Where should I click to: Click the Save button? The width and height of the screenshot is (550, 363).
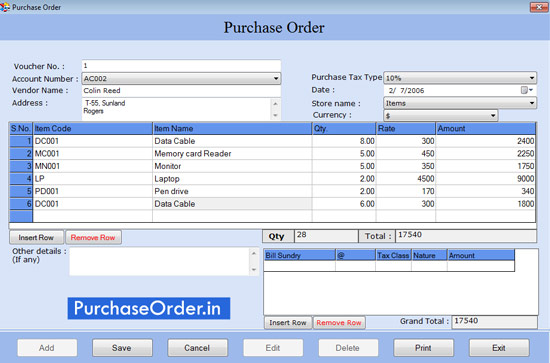click(122, 348)
